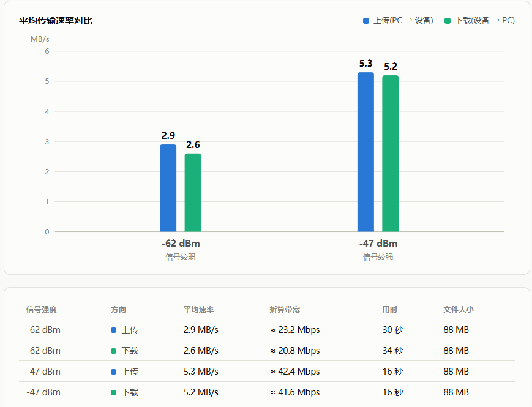Click the blue dot in -47 dBm 上传 row
532x407 pixels.
114,372
